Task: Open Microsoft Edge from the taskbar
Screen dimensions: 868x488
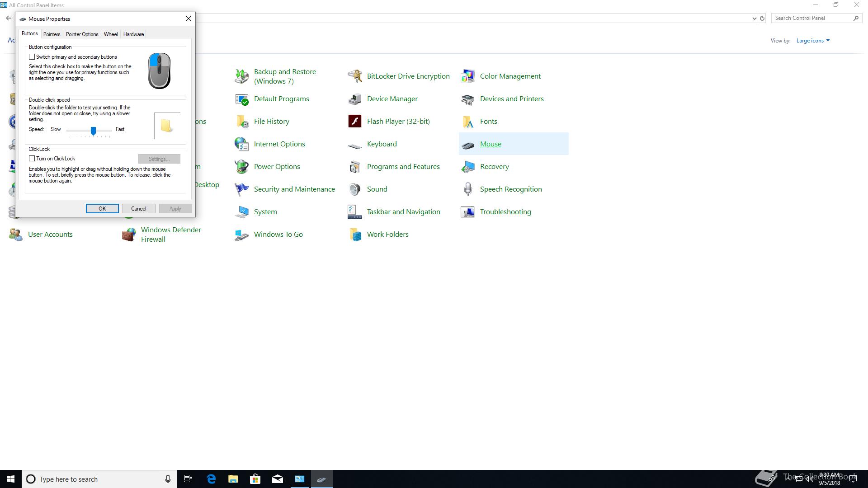Action: point(211,479)
